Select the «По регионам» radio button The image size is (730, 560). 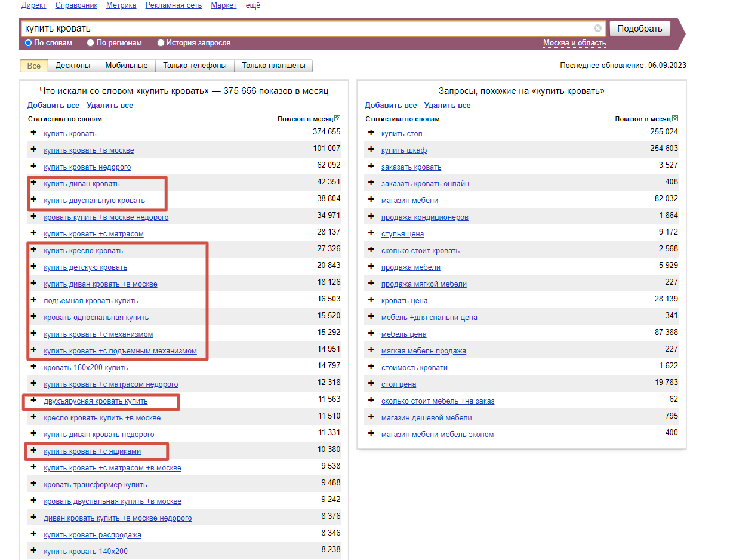point(91,43)
